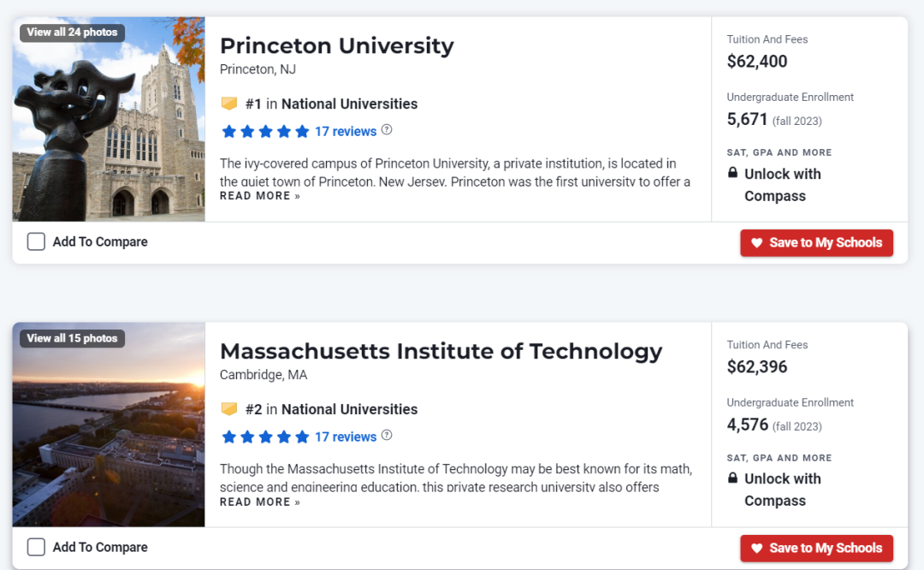Image resolution: width=924 pixels, height=570 pixels.
Task: Check Add To Compare for MIT
Action: pyautogui.click(x=36, y=547)
